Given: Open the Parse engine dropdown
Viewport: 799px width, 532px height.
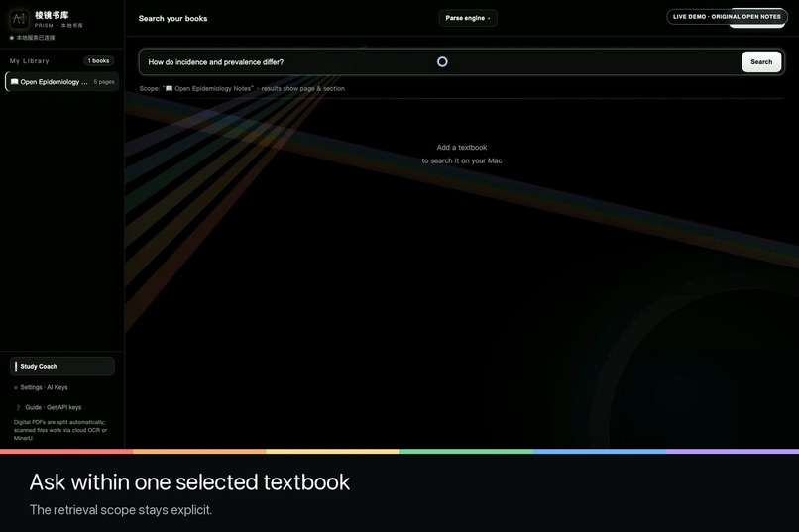Looking at the screenshot, I should [x=468, y=18].
